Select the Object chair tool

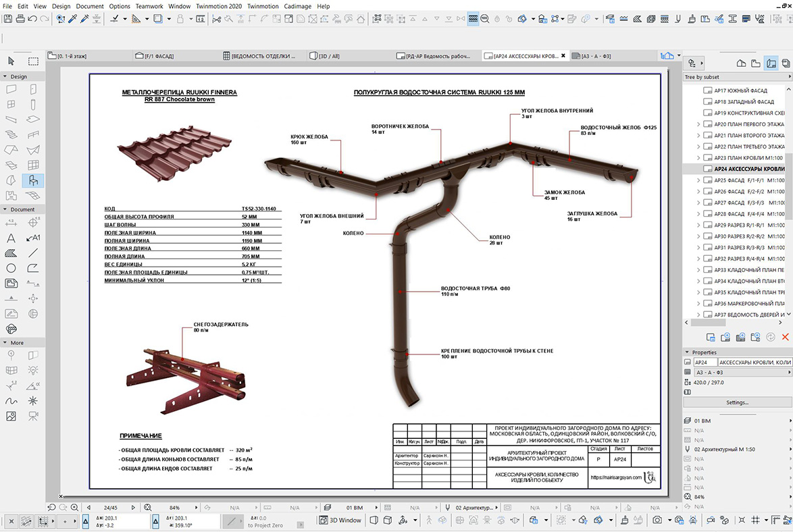coord(33,180)
